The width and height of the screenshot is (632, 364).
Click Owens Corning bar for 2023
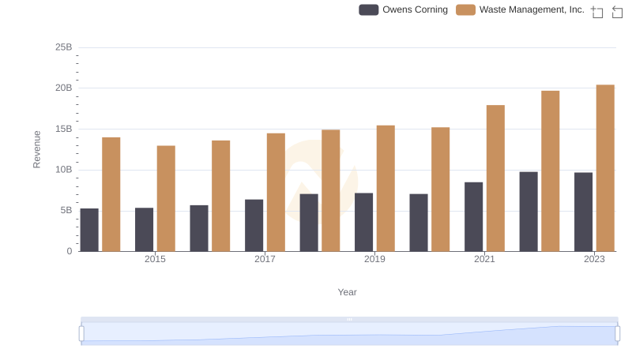pos(583,212)
